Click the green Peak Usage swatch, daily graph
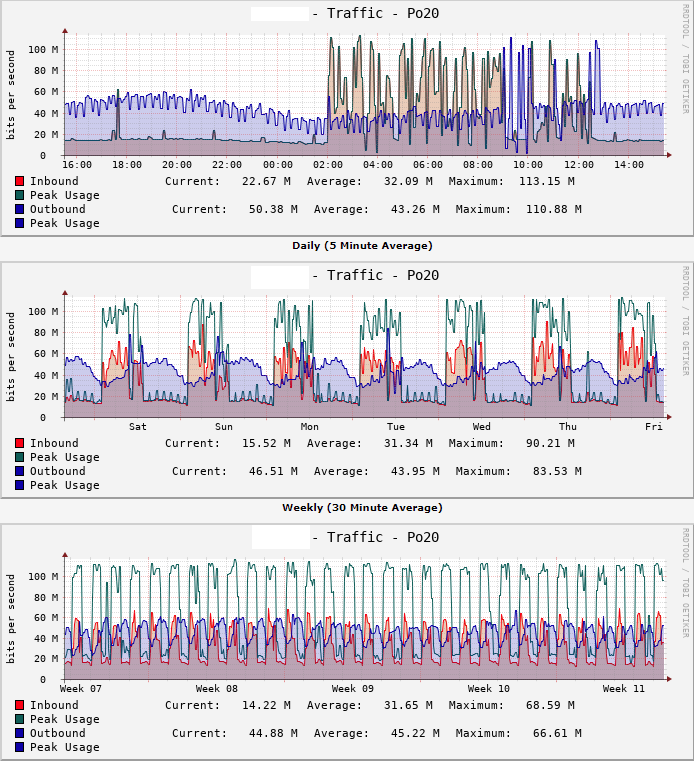 [x=19, y=195]
